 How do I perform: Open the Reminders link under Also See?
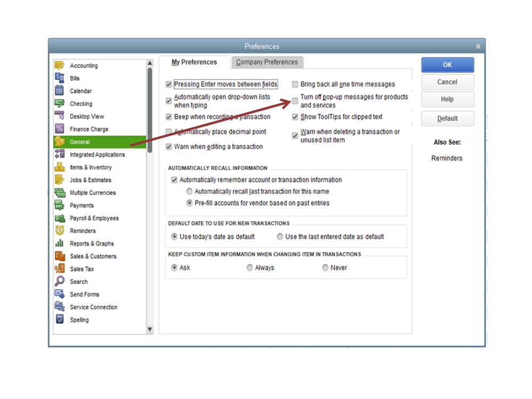point(447,158)
